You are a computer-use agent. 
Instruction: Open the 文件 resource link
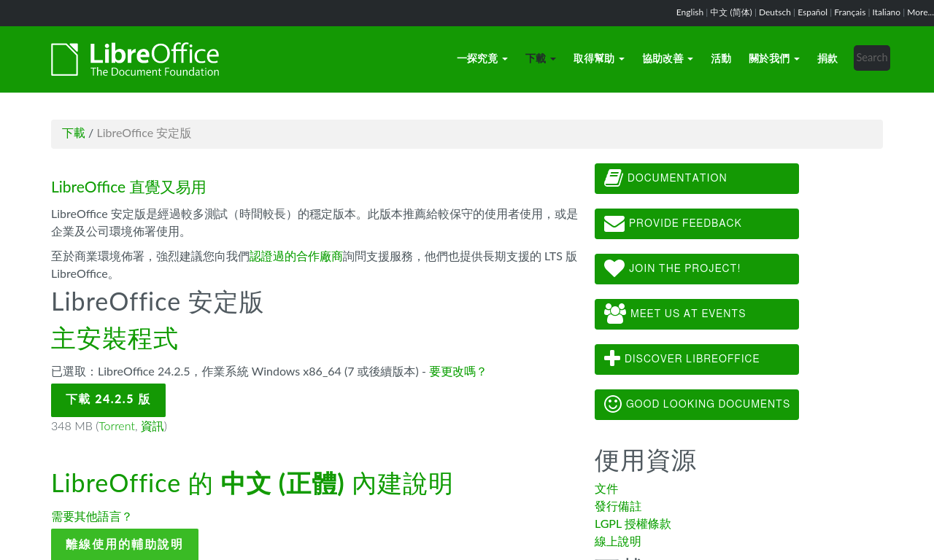[606, 489]
